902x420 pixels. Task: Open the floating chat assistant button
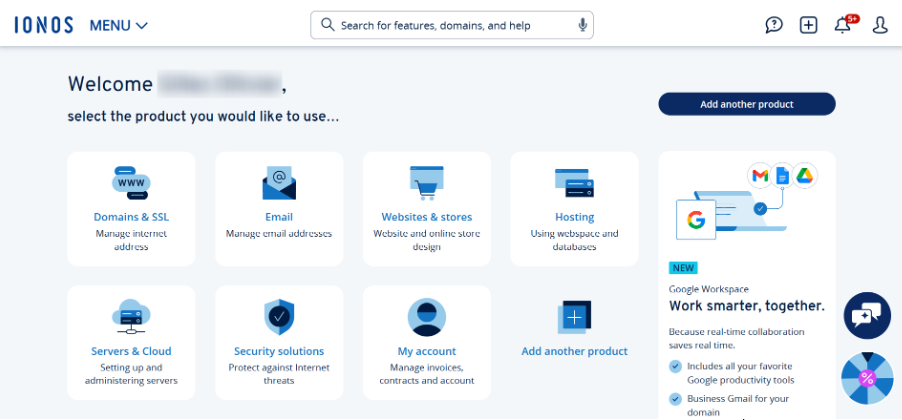867,315
